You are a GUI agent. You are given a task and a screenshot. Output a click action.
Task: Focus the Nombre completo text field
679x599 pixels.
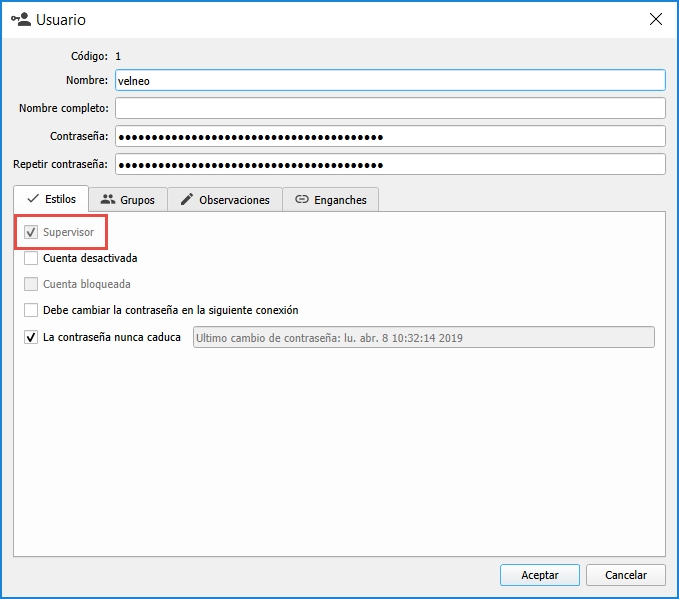(x=390, y=108)
